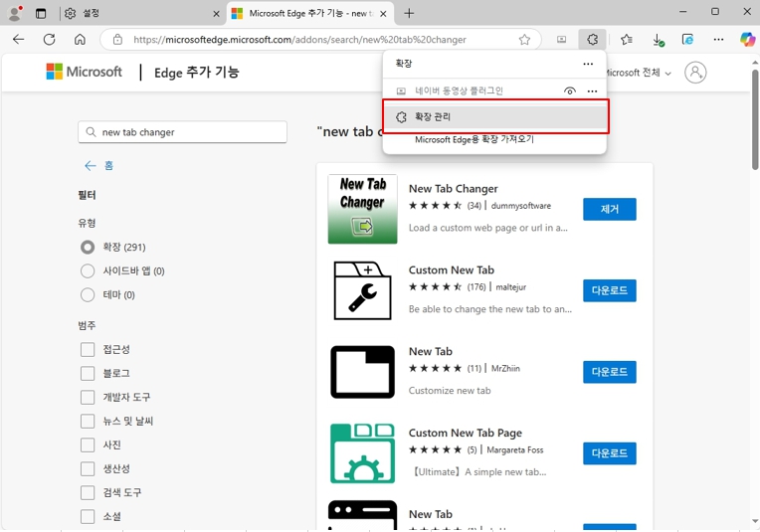Open the home page icon
The height and width of the screenshot is (532, 760).
pyautogui.click(x=80, y=39)
